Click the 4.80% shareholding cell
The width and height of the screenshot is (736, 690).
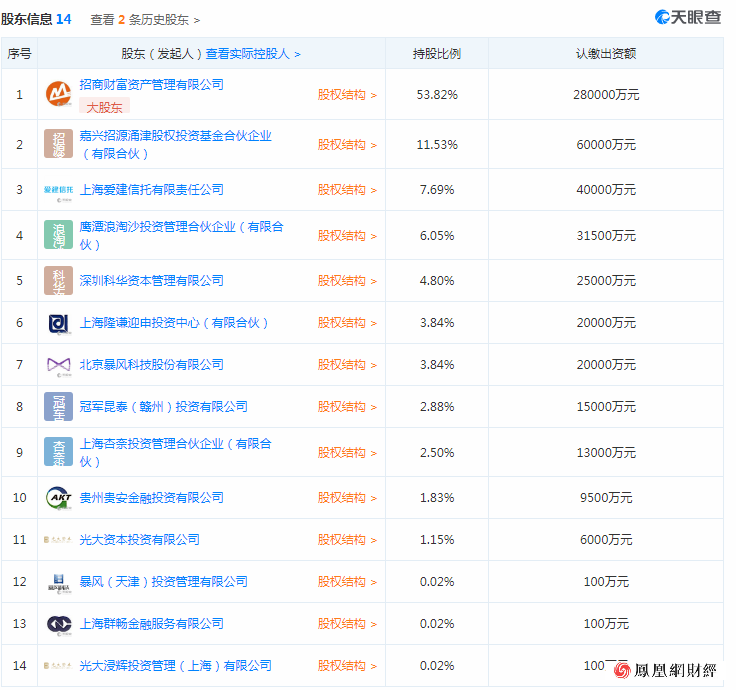tap(437, 281)
